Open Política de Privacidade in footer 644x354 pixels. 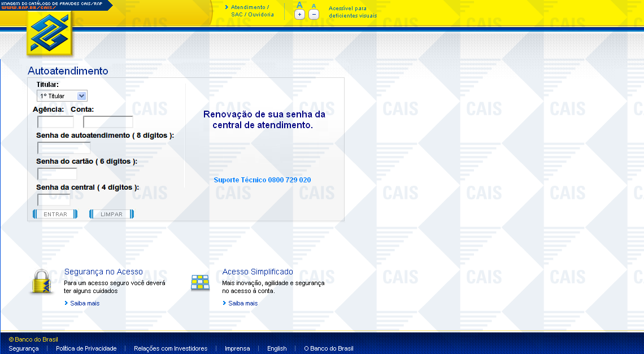coord(86,348)
